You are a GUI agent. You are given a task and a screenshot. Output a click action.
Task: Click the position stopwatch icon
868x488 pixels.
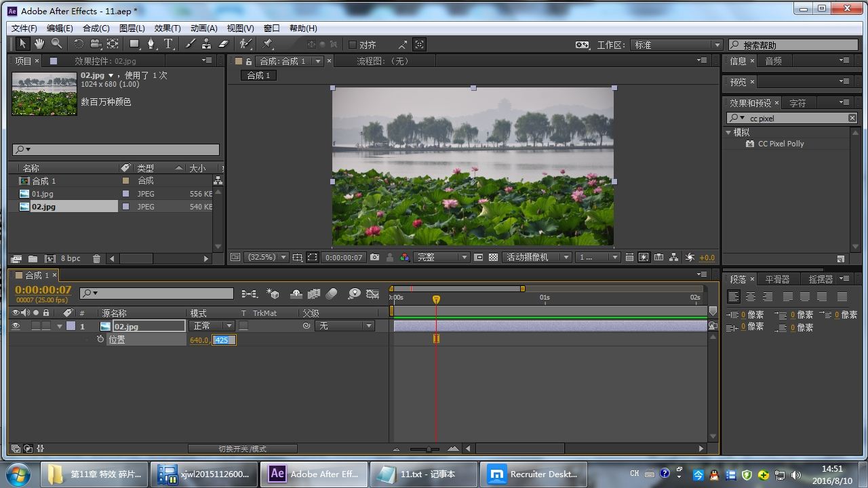pos(100,340)
